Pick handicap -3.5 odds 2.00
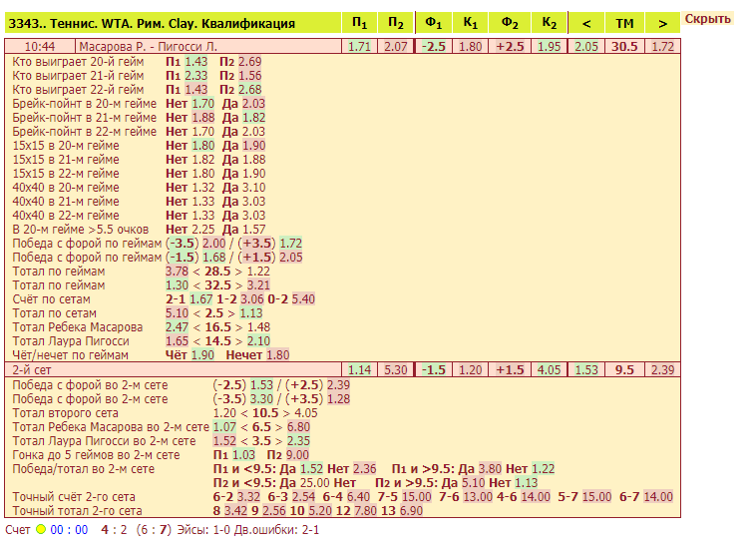 click(213, 244)
